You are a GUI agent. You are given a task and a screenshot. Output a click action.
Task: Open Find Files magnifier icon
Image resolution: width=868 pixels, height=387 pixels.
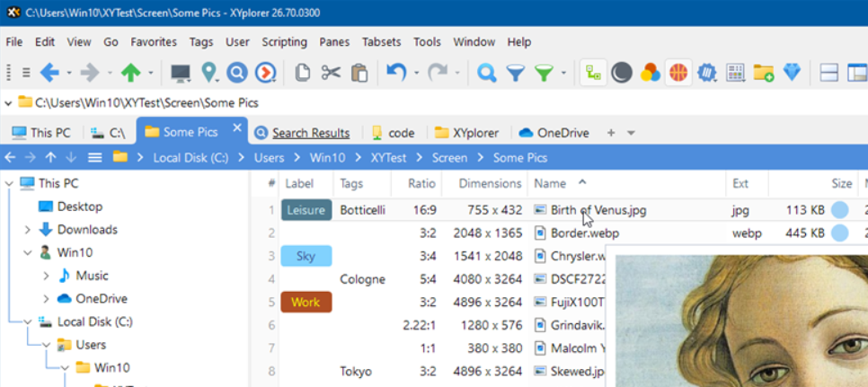click(487, 73)
